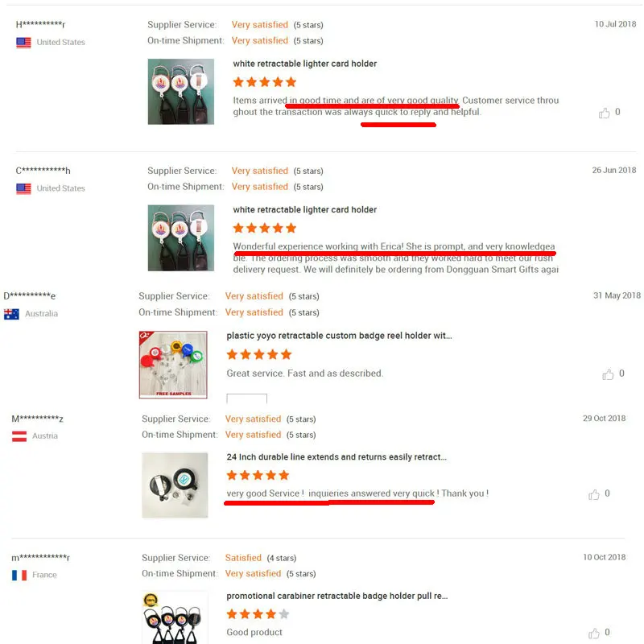Click the Australia flag icon
Screen dimensions: 644x644
11,314
